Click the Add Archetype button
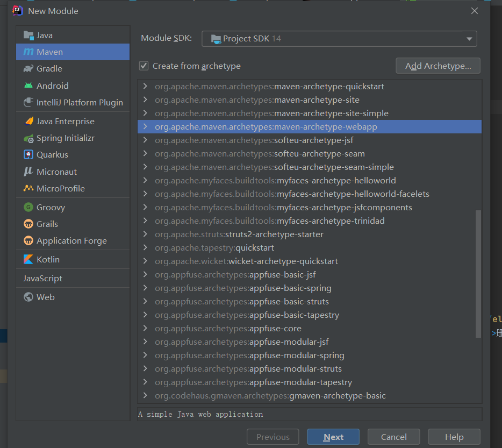The image size is (502, 448). [x=438, y=66]
